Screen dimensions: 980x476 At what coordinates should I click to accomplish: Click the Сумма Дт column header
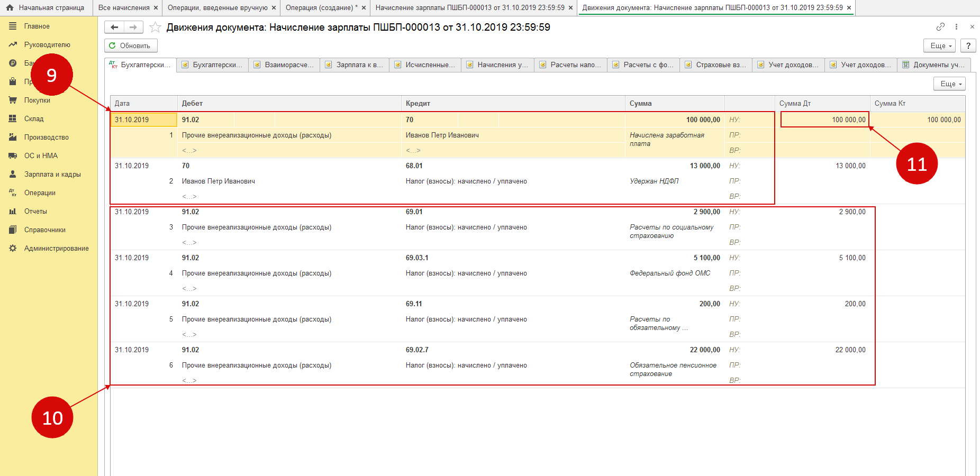coord(823,104)
